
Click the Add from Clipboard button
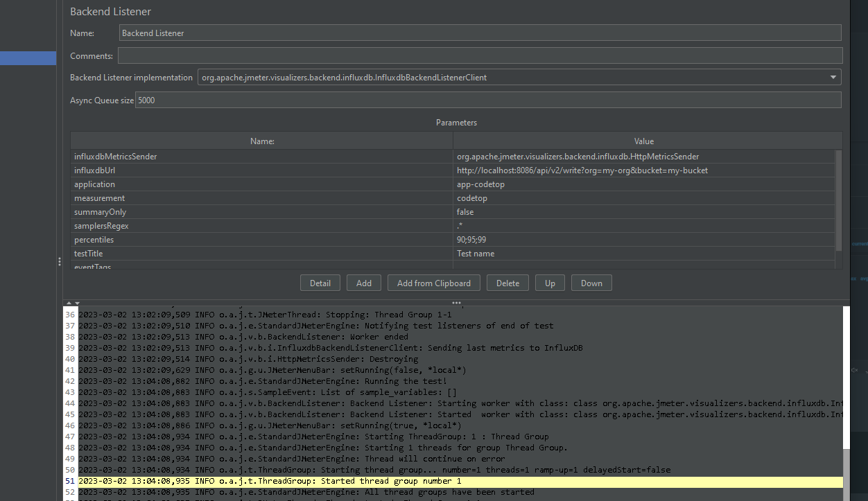(x=434, y=283)
